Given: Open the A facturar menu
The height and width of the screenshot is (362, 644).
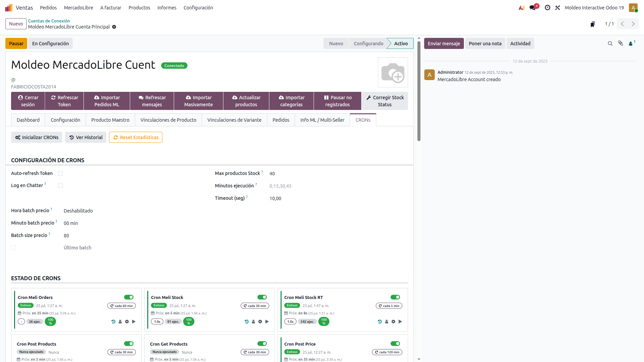Looking at the screenshot, I should (x=111, y=8).
